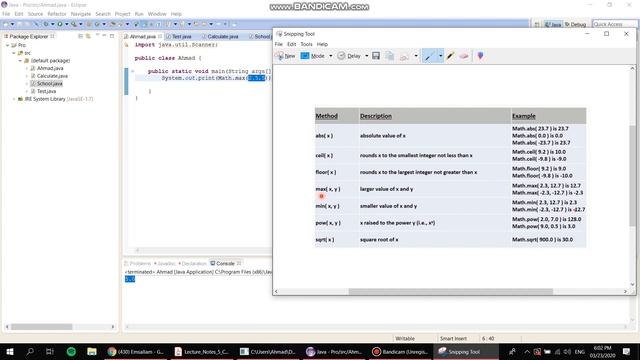Click the Debug bug icon in Eclipse toolbar
The width and height of the screenshot is (640, 360).
coord(46,24)
